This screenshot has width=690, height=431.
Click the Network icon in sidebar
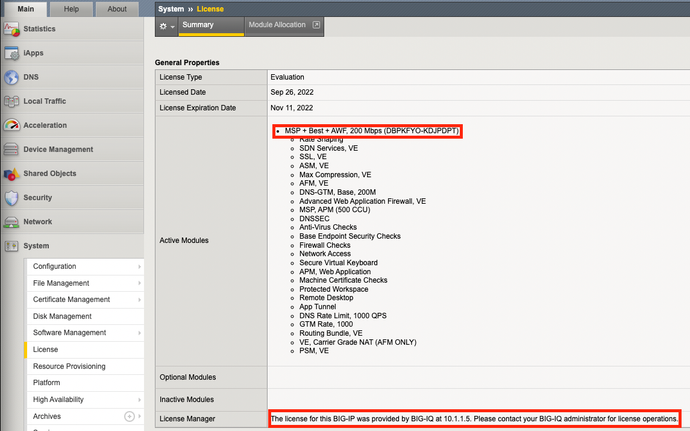pyautogui.click(x=12, y=221)
